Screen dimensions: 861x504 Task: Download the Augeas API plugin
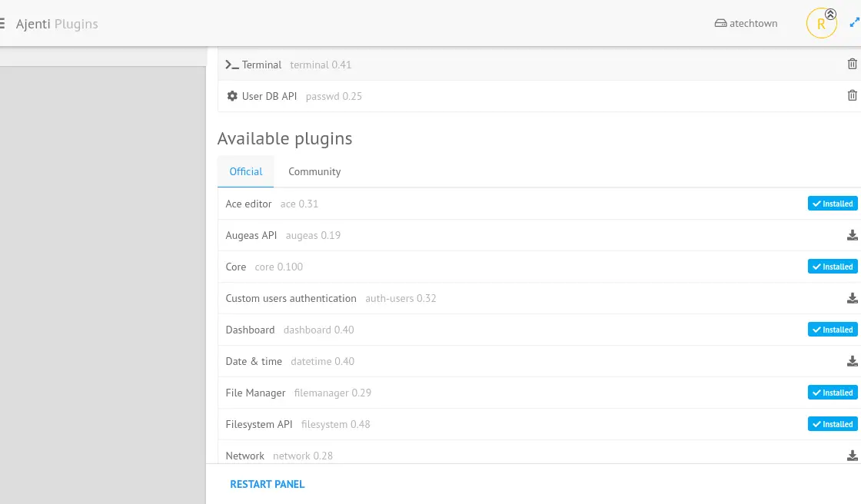coord(852,236)
